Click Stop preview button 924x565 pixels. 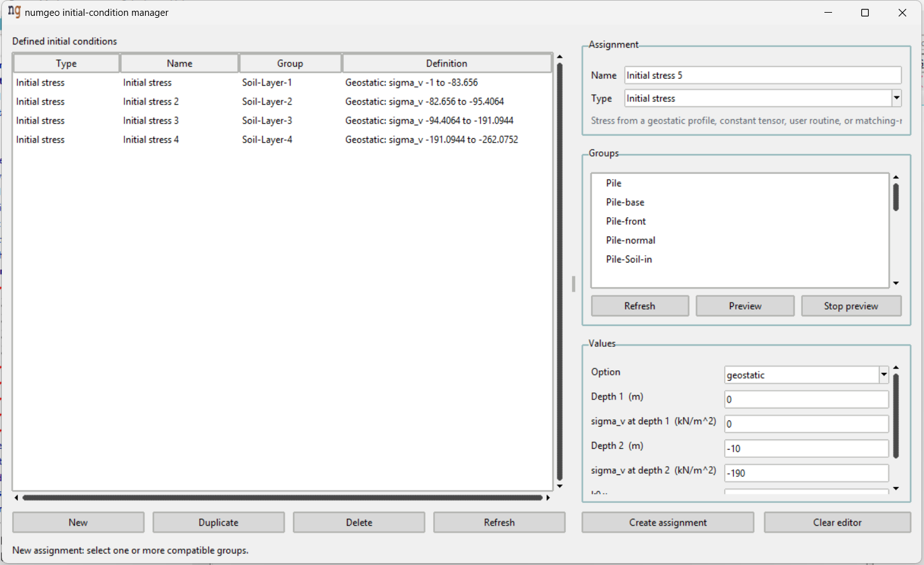(851, 306)
